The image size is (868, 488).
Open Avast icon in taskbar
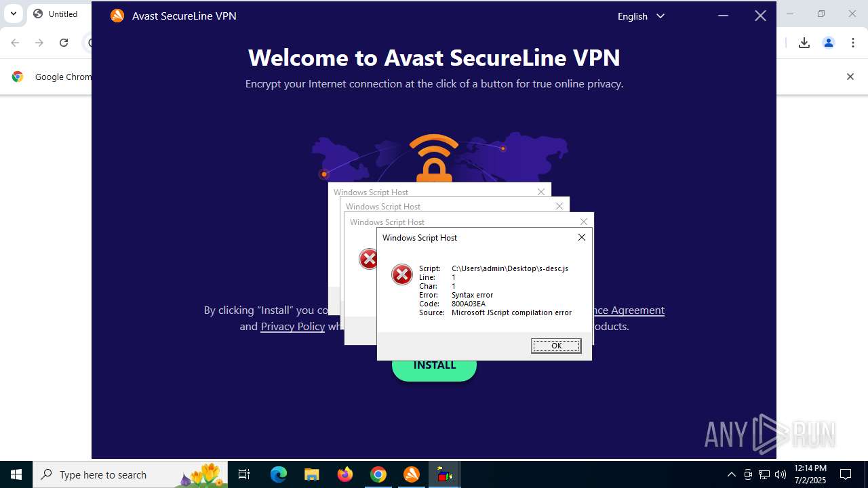click(x=412, y=474)
